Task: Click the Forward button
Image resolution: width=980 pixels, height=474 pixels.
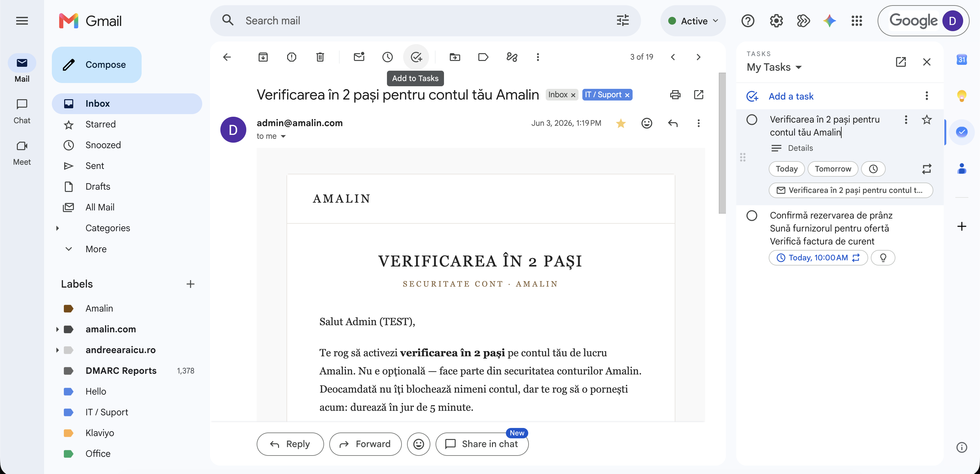Action: pos(365,444)
